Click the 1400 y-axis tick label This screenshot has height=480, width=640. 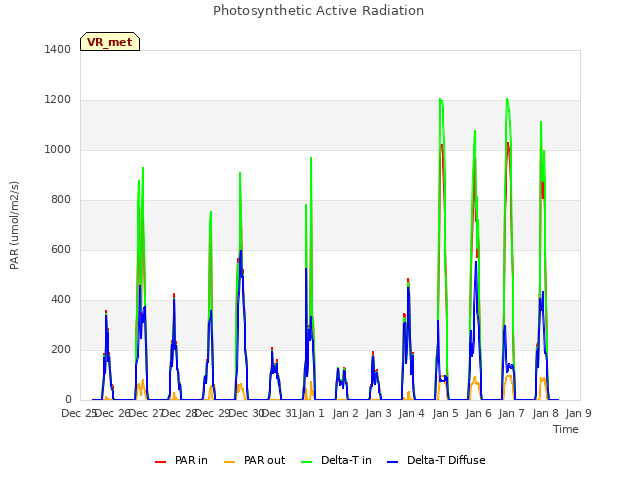58,49
